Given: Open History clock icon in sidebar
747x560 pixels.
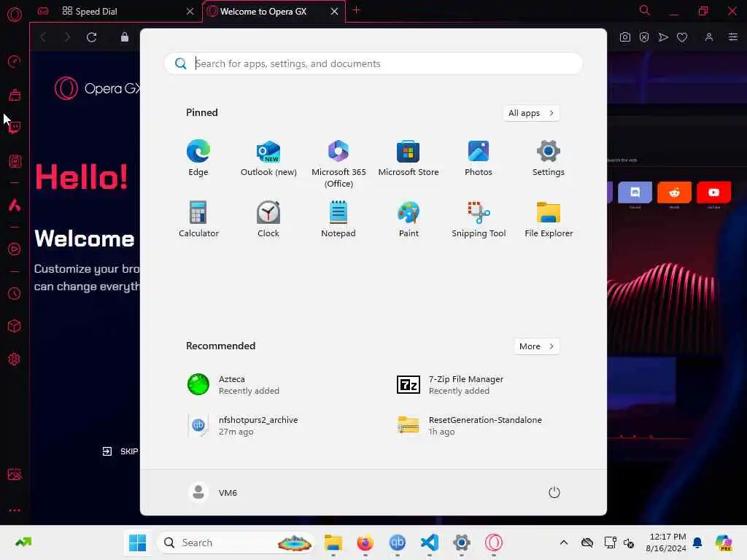Looking at the screenshot, I should 15,293.
